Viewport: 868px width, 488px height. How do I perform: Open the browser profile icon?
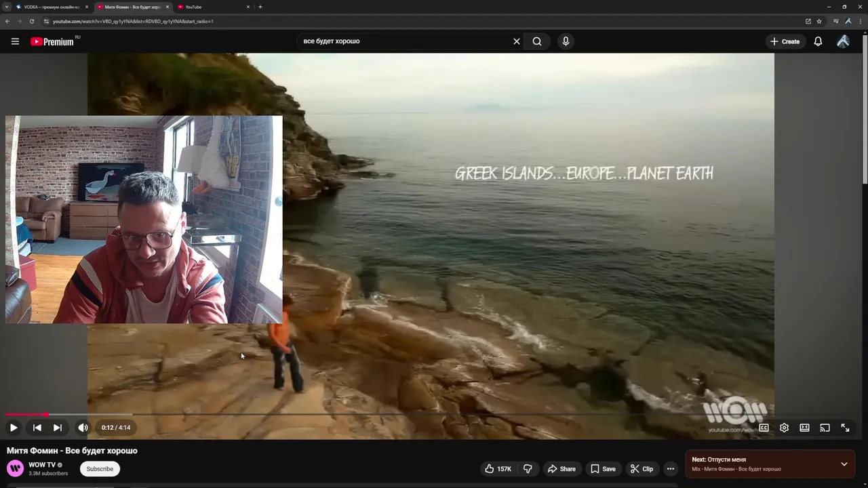coord(848,21)
